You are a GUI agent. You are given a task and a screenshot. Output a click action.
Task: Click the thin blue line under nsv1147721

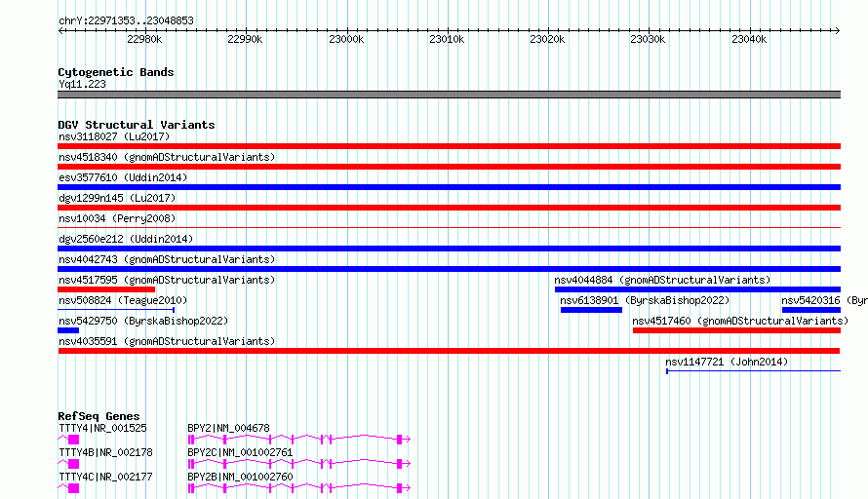pyautogui.click(x=754, y=370)
